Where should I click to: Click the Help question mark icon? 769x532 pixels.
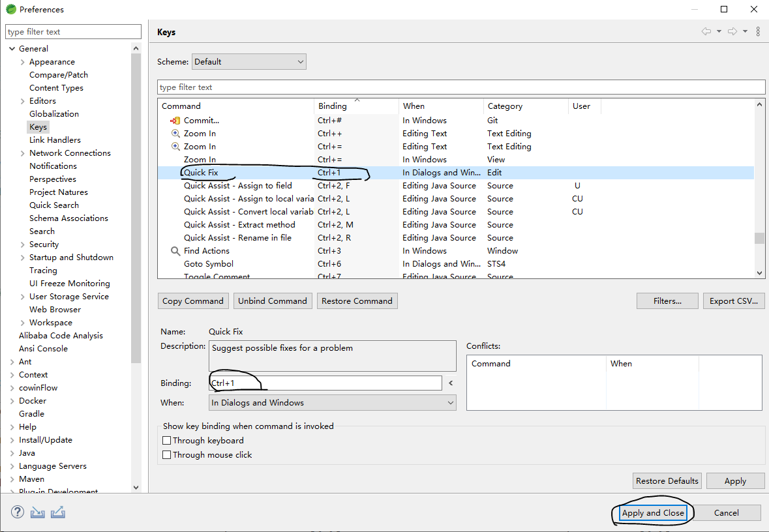[18, 512]
